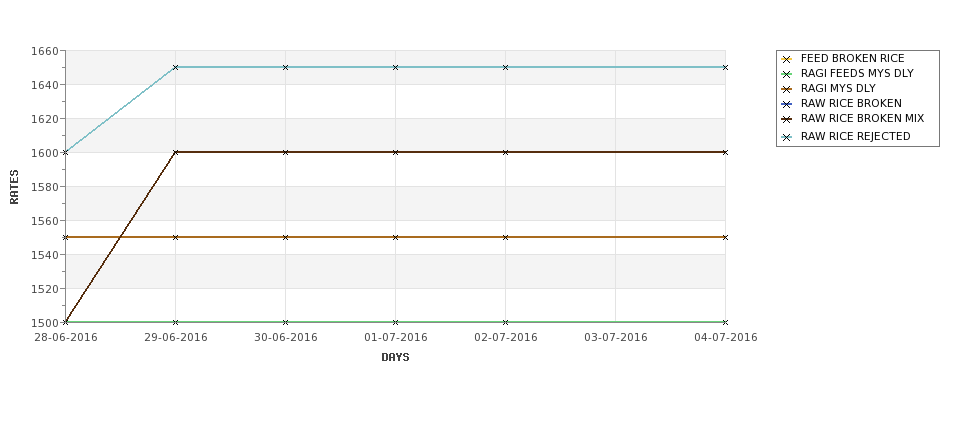Click the RAGI MYS DLY legend marker
This screenshot has height=429, width=975.
tap(787, 89)
